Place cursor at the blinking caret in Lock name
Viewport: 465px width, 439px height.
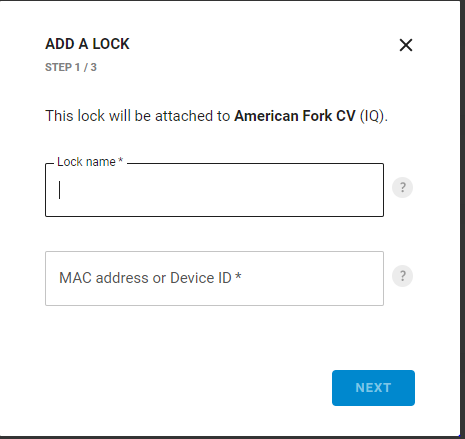point(60,190)
